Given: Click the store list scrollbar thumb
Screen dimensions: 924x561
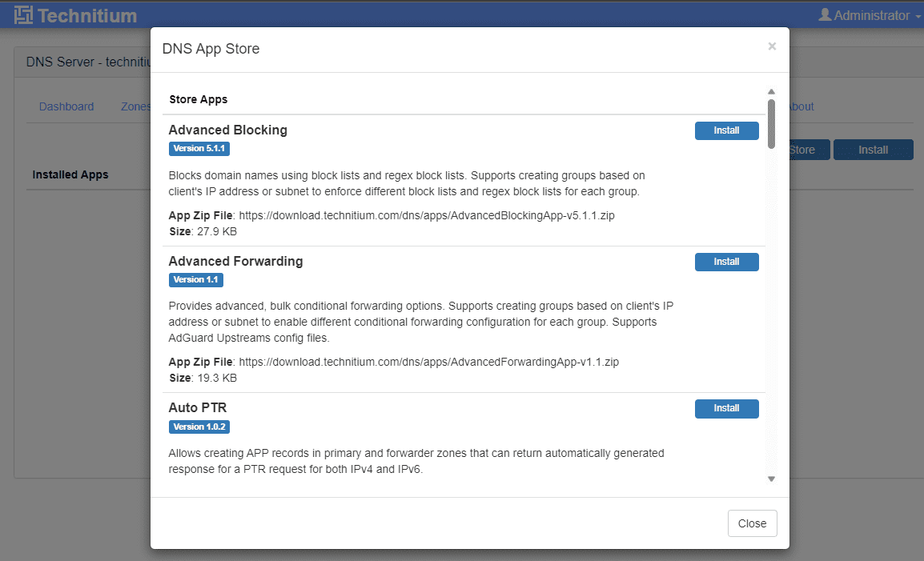Looking at the screenshot, I should [x=771, y=123].
